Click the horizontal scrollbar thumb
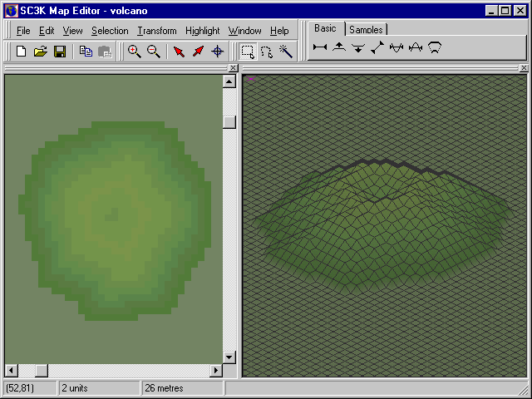This screenshot has width=532, height=399. pos(42,370)
